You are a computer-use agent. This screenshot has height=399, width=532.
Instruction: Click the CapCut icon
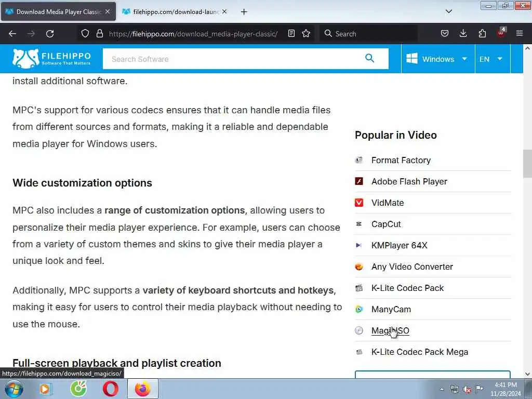(x=359, y=224)
